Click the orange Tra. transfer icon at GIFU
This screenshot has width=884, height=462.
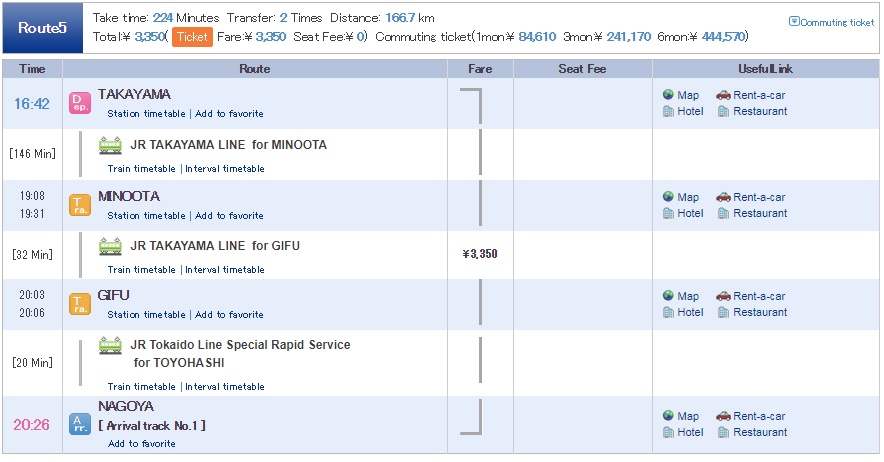pos(80,304)
